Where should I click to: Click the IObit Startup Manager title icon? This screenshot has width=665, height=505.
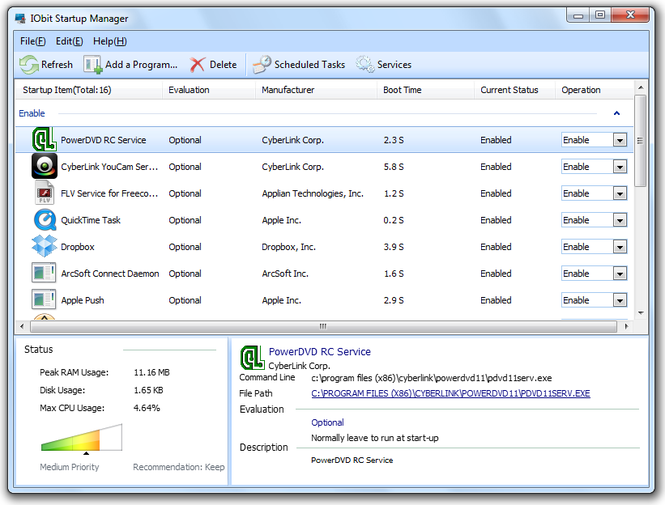tap(20, 18)
